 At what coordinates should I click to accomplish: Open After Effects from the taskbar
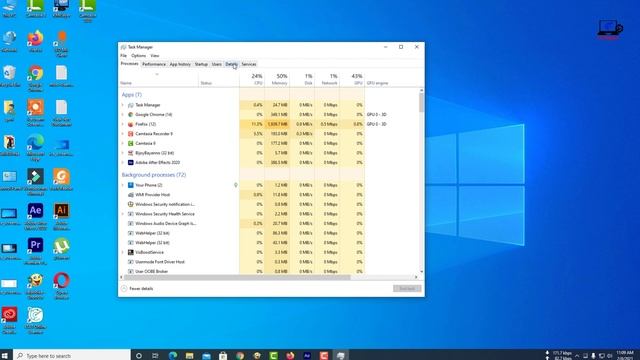[x=307, y=356]
